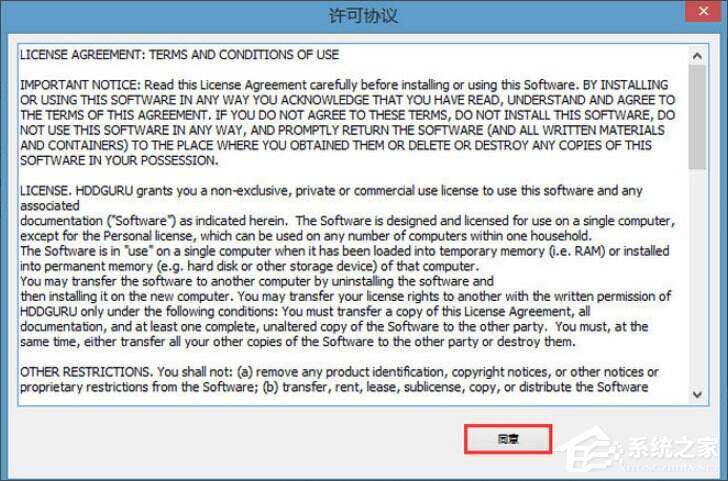
Task: Click into the IMPORTANT NOTICE line
Action: pos(344,85)
